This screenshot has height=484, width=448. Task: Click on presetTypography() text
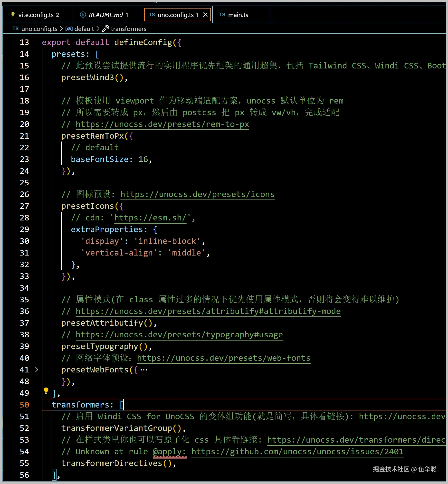104,346
